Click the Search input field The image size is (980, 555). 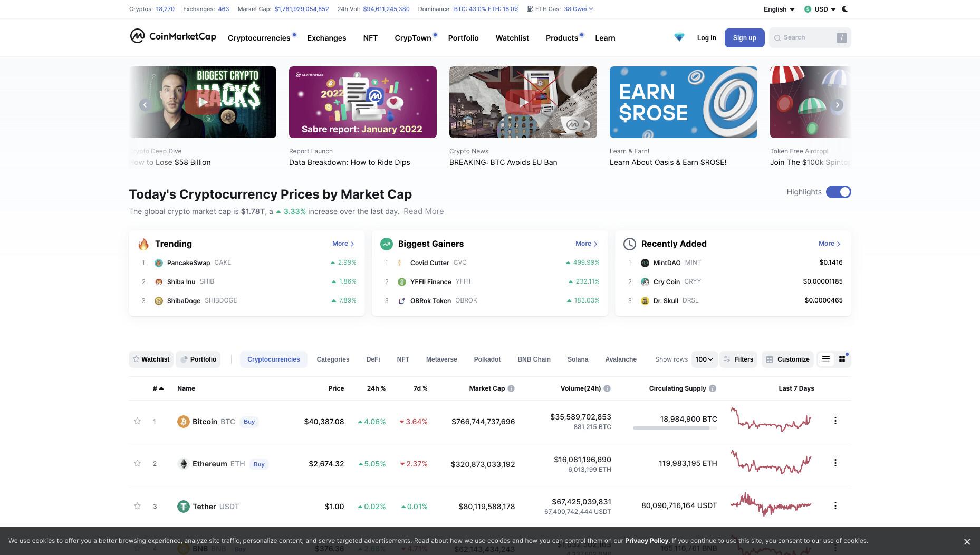coord(810,38)
